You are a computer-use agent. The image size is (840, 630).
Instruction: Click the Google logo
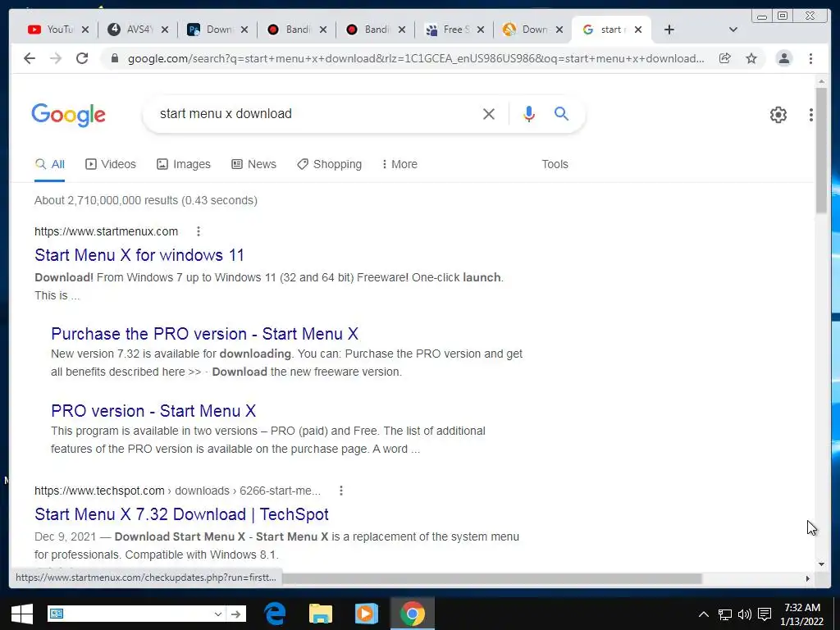coord(69,115)
